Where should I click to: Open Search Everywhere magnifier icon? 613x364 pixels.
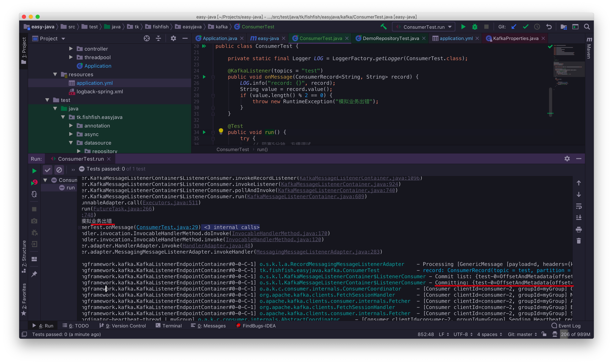tap(587, 27)
